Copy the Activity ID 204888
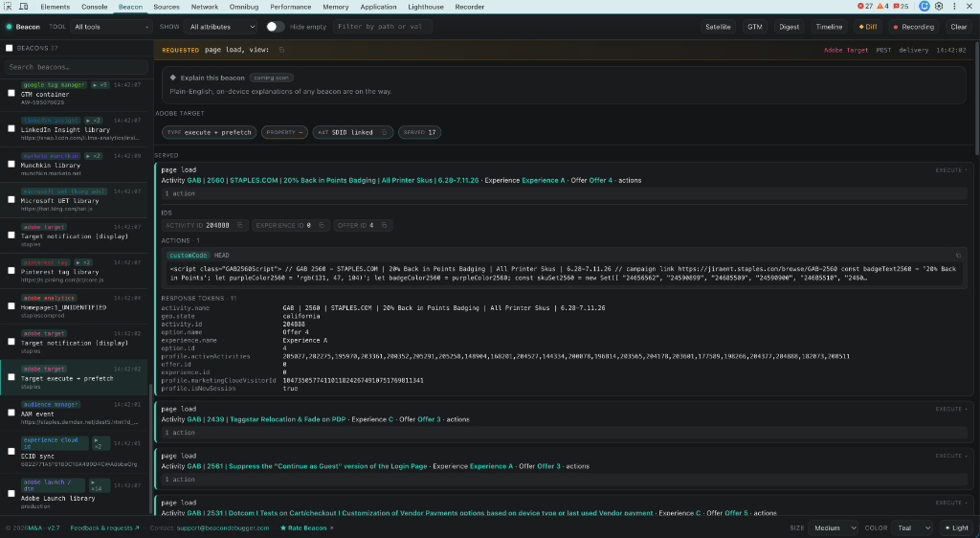980x538 pixels. 240,226
